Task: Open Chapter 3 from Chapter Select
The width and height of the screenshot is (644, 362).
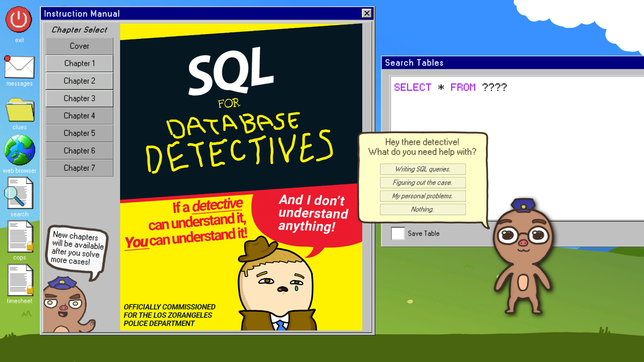Action: click(79, 98)
